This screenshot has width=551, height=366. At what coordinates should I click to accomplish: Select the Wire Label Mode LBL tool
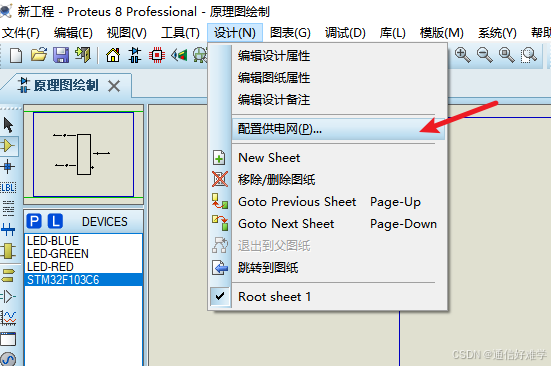click(x=8, y=188)
